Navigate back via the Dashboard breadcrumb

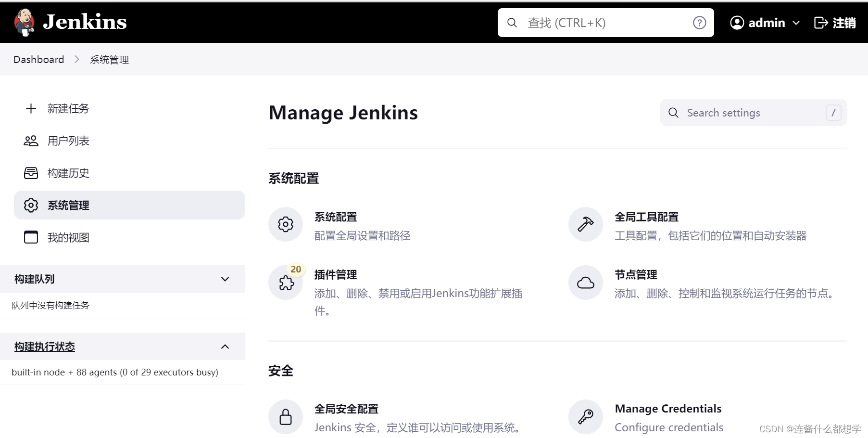pyautogui.click(x=38, y=59)
